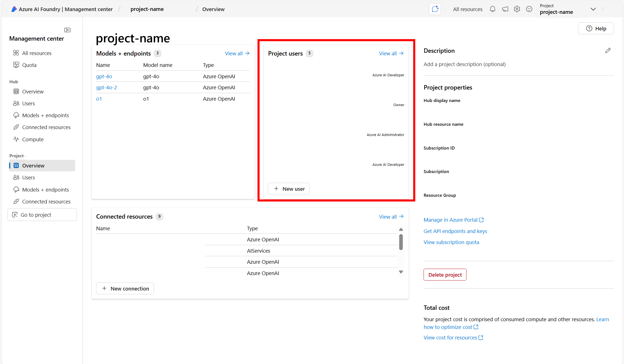This screenshot has width=624, height=364.
Task: Select Overview under the Project section
Action: pyautogui.click(x=33, y=165)
